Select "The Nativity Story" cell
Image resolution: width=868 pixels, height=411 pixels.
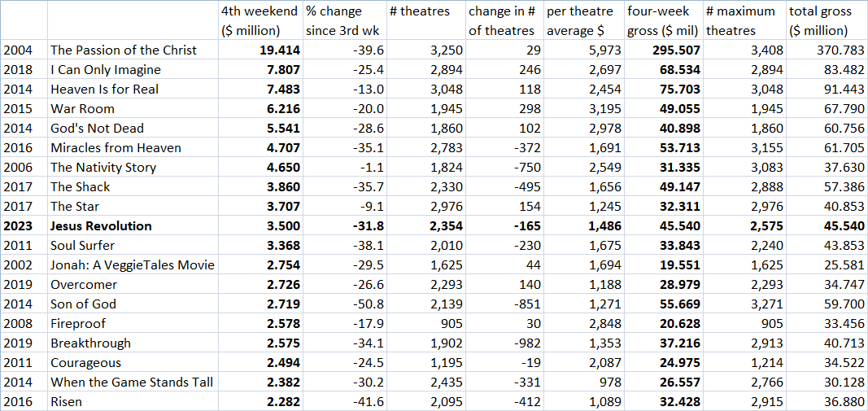(133, 168)
